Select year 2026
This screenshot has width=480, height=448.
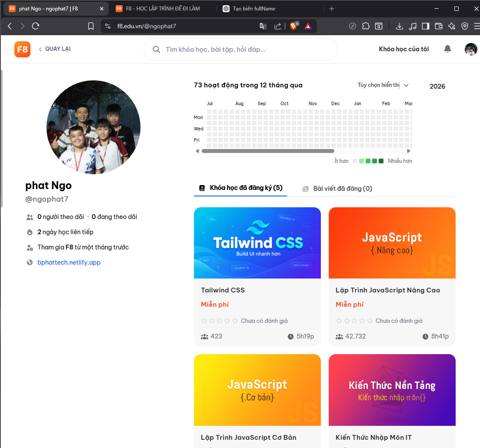coord(437,86)
